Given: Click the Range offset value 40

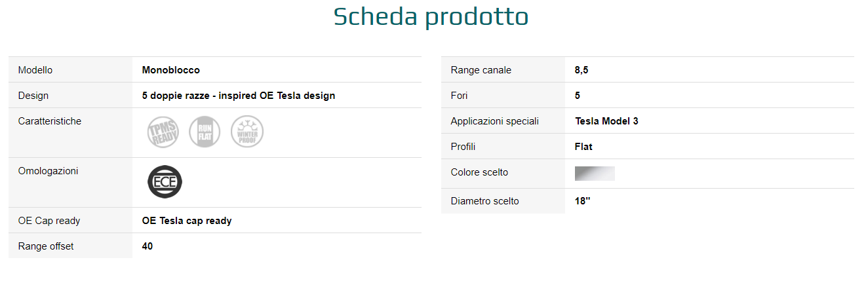Looking at the screenshot, I should [148, 246].
